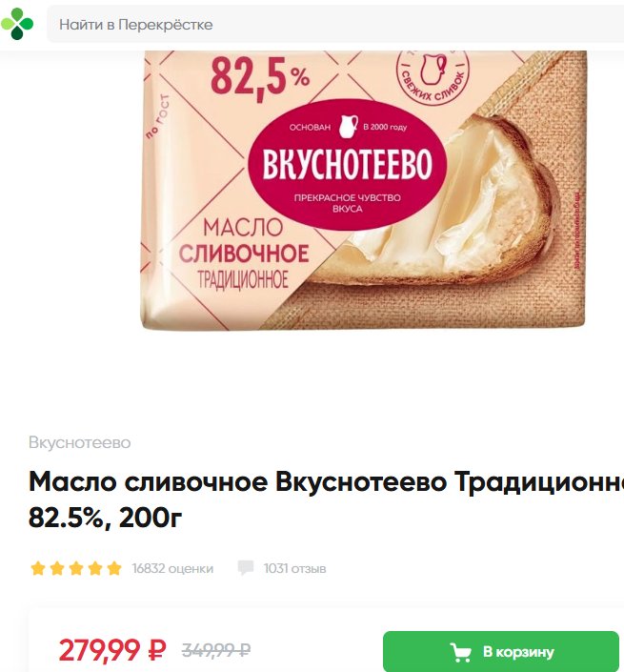Add the butter with 'В корзину' button
The height and width of the screenshot is (672, 624).
pos(501,651)
